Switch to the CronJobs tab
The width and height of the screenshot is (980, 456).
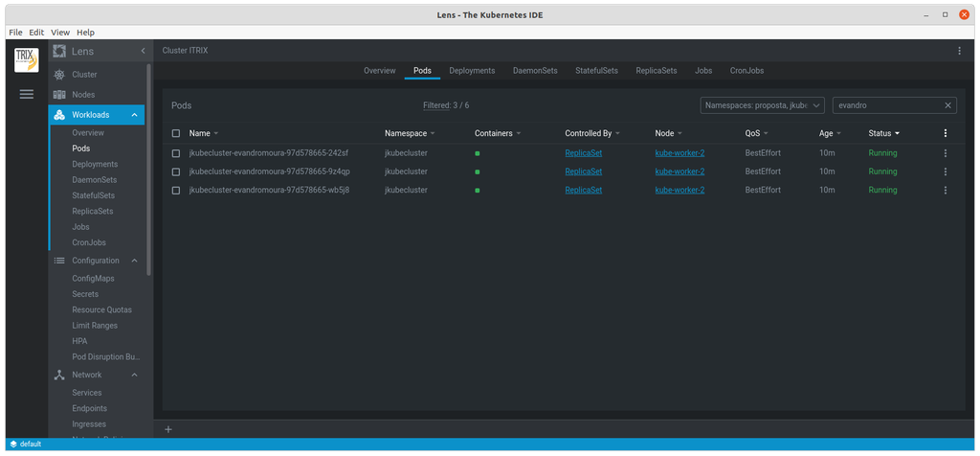(x=746, y=71)
